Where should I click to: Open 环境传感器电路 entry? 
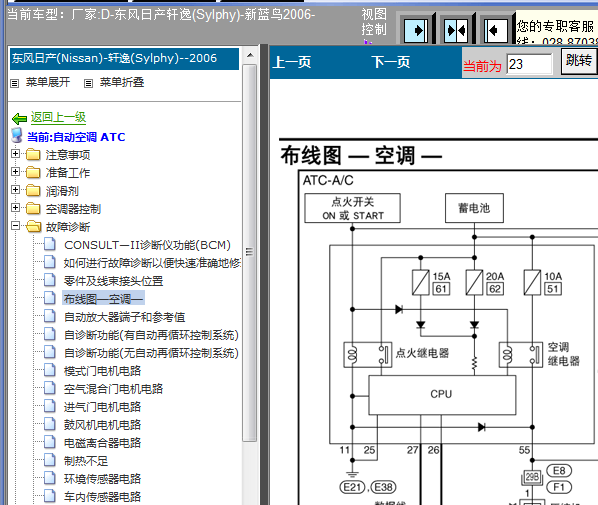pos(102,479)
